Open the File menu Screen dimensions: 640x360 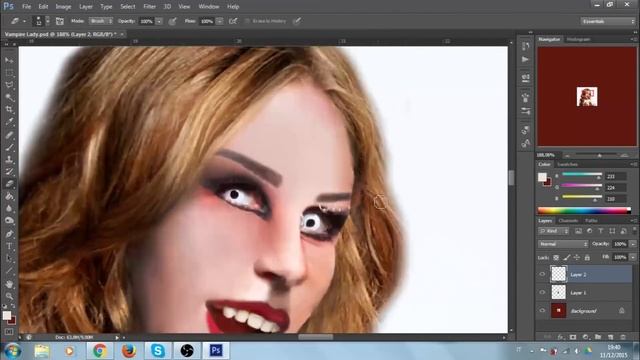tap(27, 7)
